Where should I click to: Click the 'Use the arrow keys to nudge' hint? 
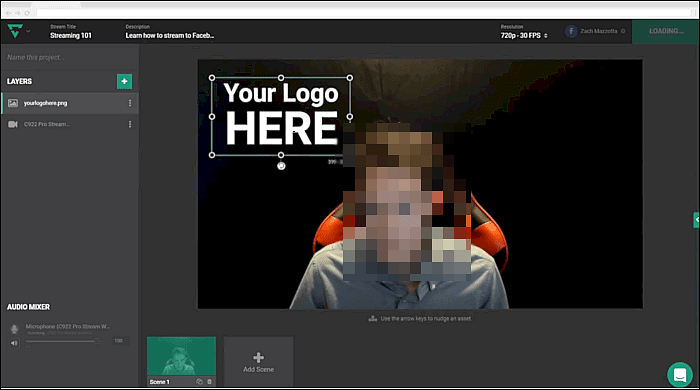426,319
